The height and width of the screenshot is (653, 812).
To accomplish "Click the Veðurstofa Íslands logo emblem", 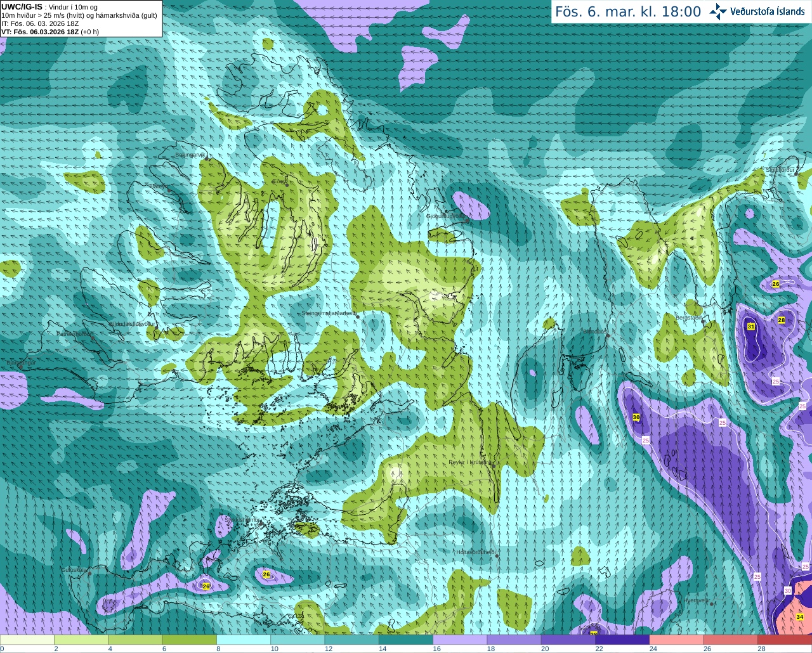I will pos(718,11).
